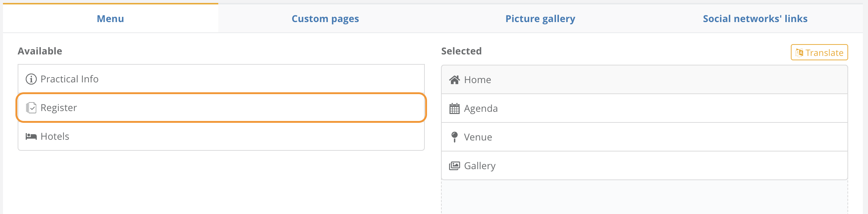Open the Custom pages tab

coord(325,18)
